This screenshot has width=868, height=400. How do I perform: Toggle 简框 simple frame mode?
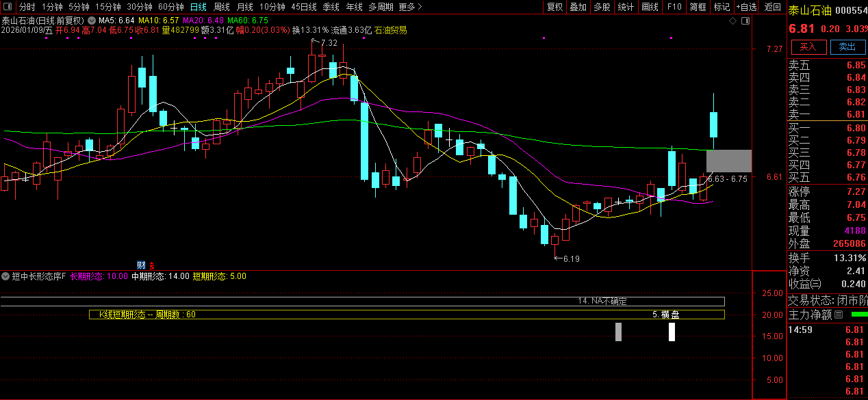(698, 7)
